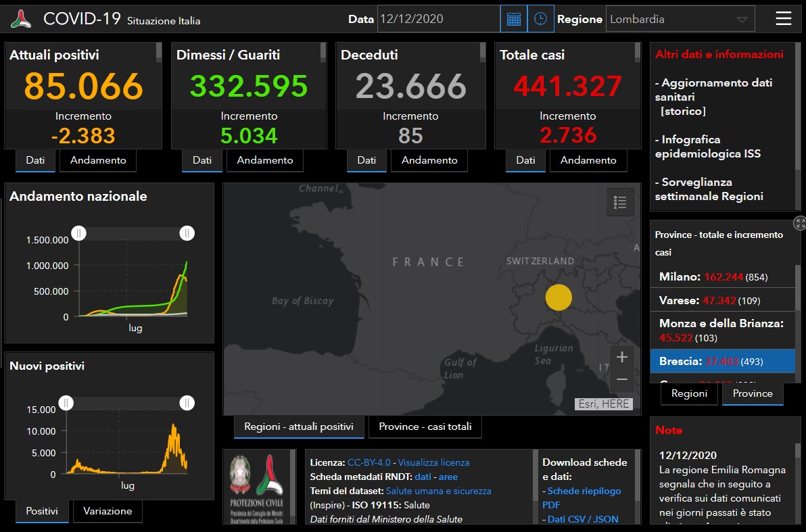Zoom in on the map

pos(622,357)
